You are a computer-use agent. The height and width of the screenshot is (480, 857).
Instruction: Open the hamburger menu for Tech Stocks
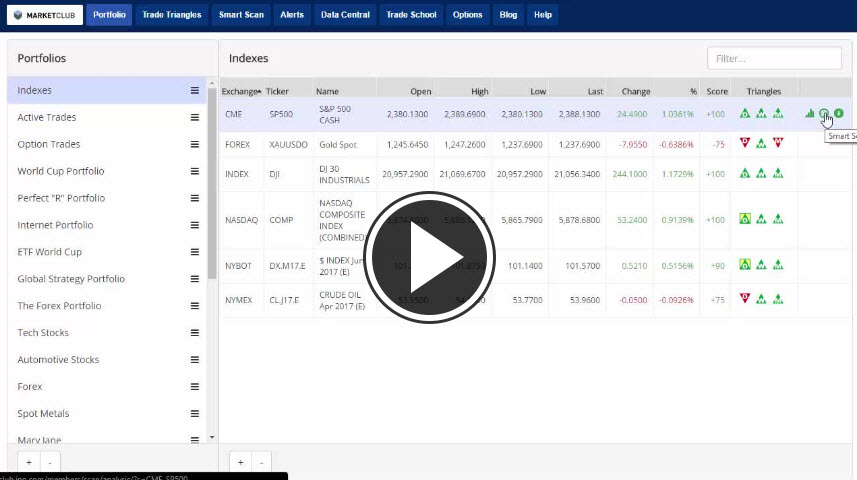195,333
